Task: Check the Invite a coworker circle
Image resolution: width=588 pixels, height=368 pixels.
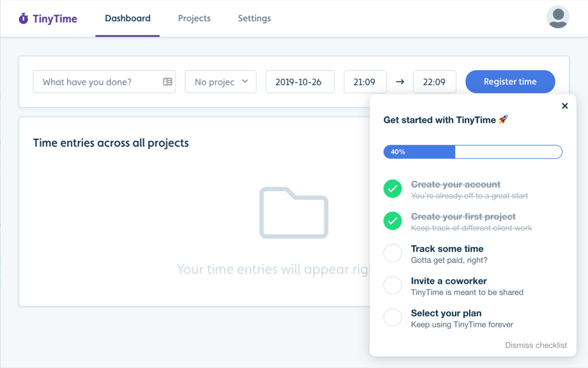Action: [x=393, y=286]
